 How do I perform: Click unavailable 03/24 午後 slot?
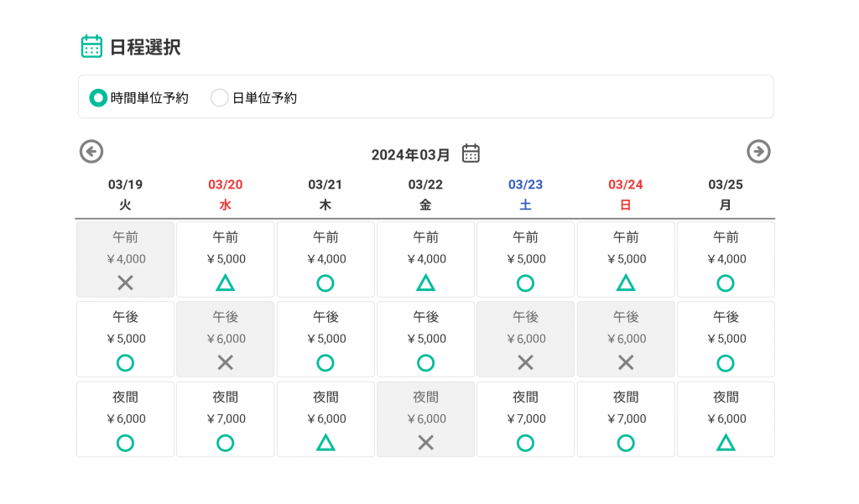(626, 340)
